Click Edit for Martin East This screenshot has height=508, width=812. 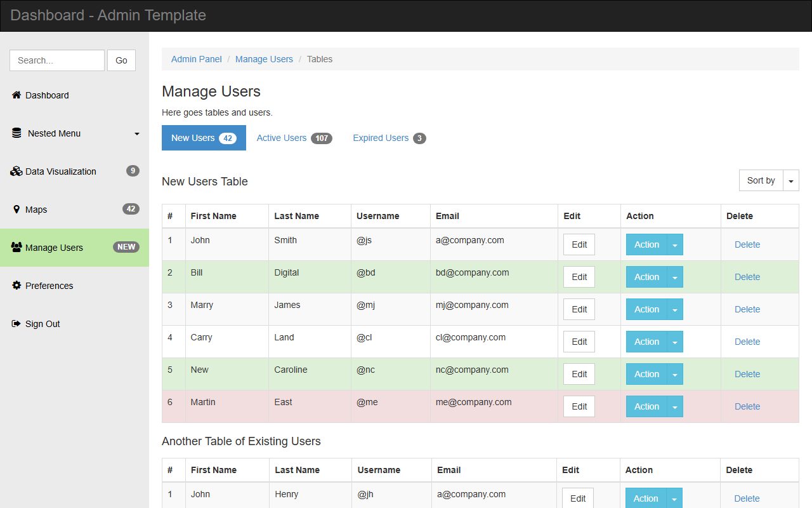pos(579,406)
